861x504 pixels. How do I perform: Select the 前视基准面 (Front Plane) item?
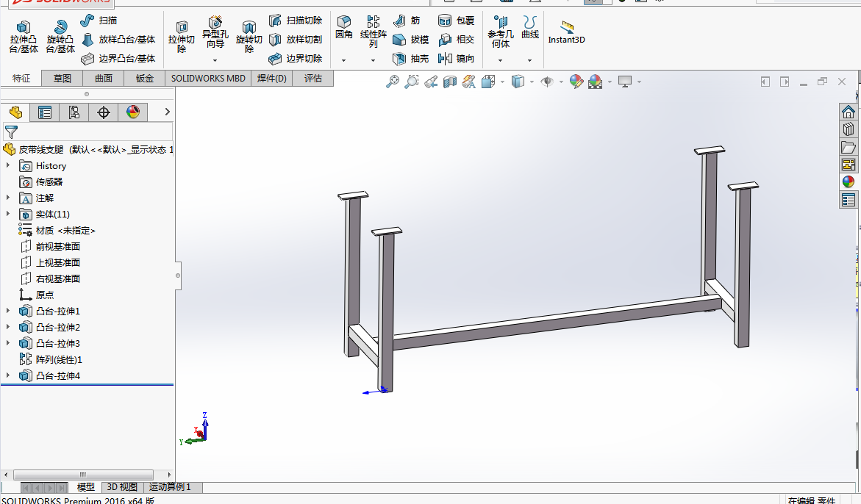click(x=57, y=247)
